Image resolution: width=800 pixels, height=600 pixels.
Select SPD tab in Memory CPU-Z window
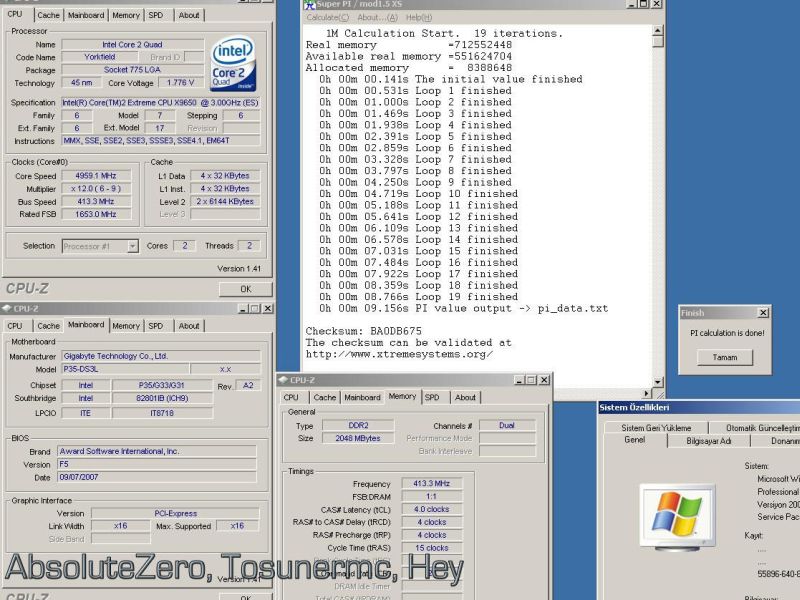(432, 397)
